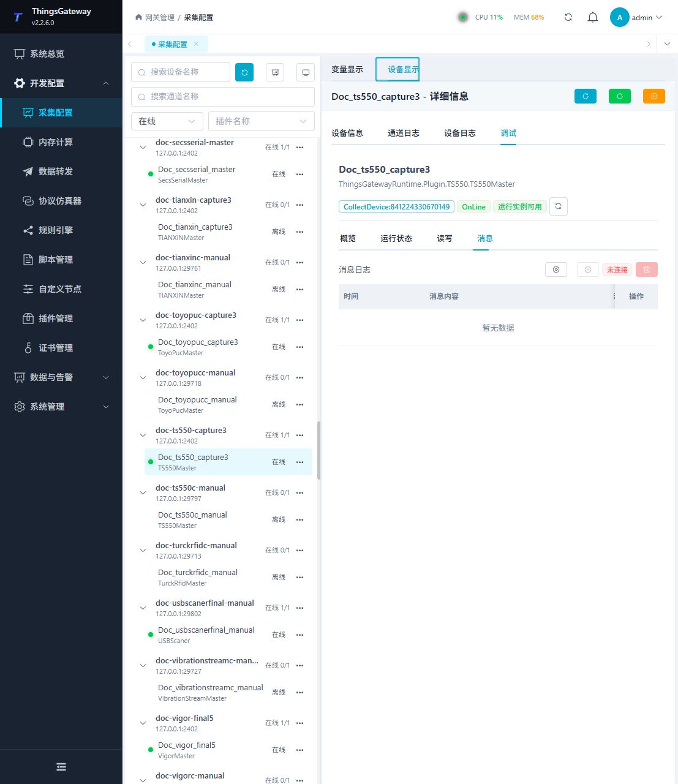This screenshot has height=784, width=678.
Task: Select the Doc_toyopucc_manual device
Action: 228,404
